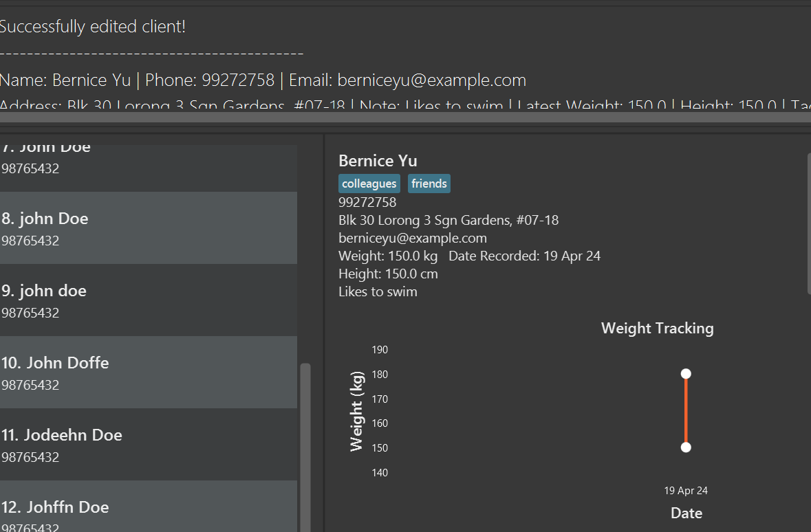The image size is (811, 532).
Task: Click email berniceyu@example.com in detail panel
Action: (x=412, y=239)
